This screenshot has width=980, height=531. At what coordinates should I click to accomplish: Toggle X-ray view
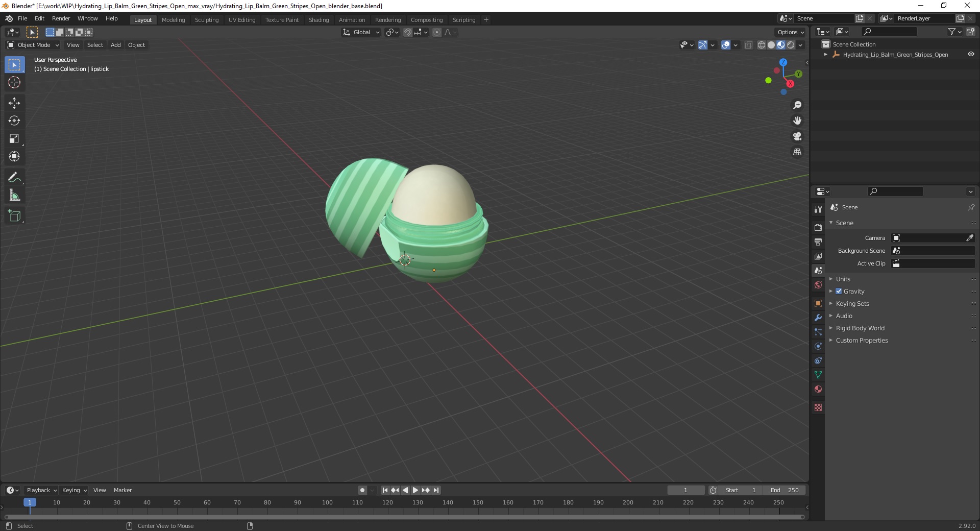748,45
